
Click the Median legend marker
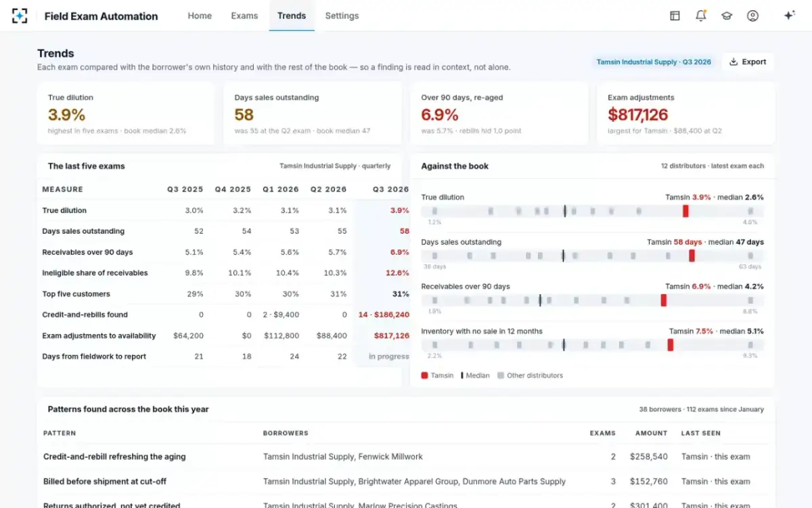(x=462, y=375)
